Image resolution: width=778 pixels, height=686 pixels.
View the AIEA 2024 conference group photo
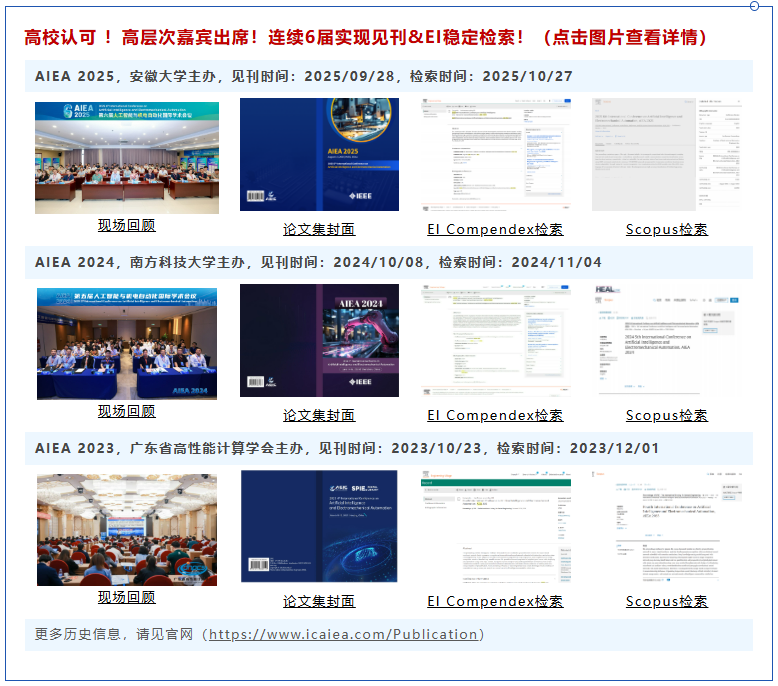(127, 344)
